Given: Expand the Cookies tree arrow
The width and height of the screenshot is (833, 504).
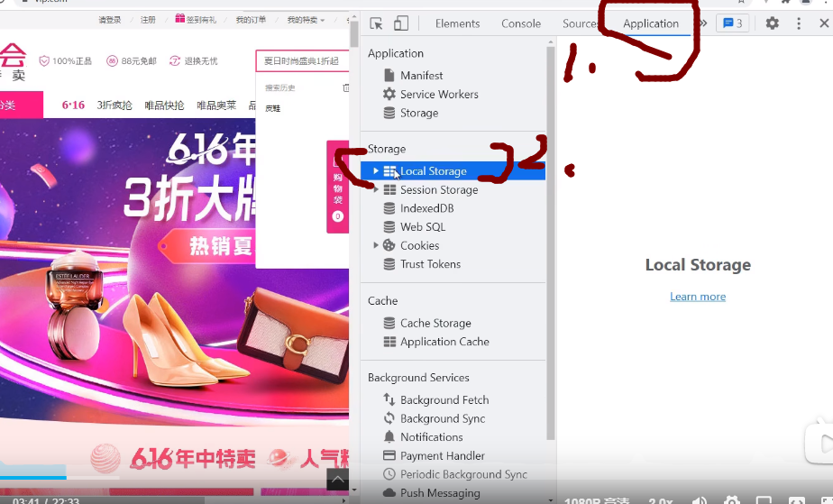Looking at the screenshot, I should coord(376,245).
